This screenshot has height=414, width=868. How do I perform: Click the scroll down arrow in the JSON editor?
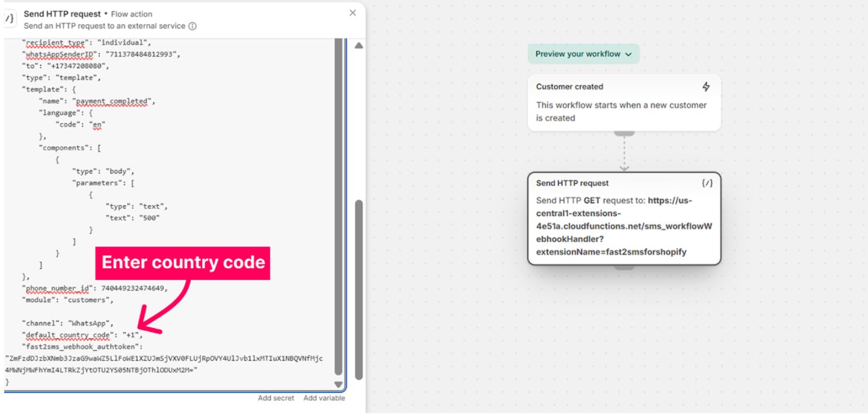pos(338,385)
